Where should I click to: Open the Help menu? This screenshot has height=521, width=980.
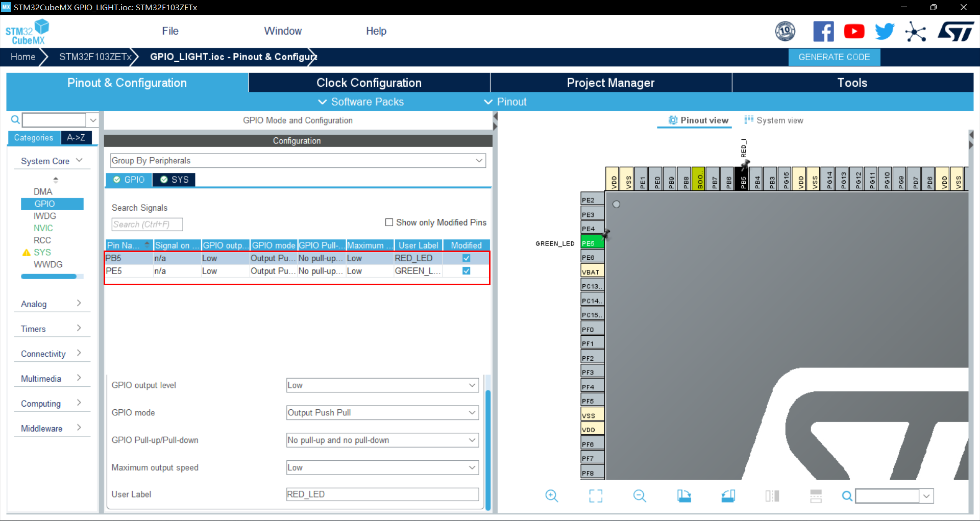click(x=376, y=31)
